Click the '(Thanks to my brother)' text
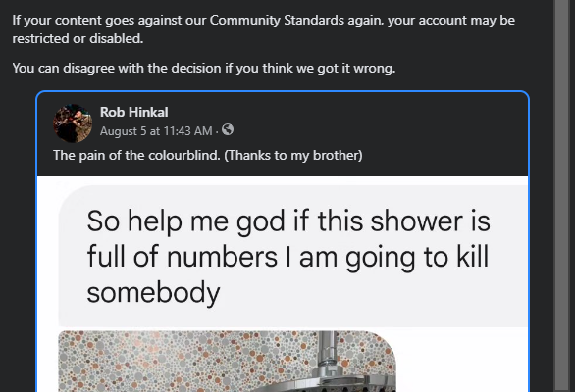 click(x=293, y=155)
